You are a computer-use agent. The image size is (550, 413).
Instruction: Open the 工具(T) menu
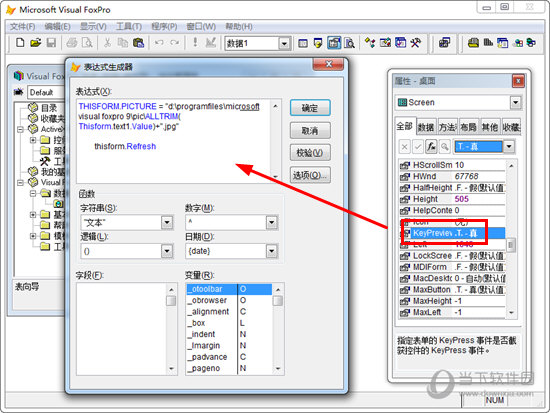click(x=129, y=27)
